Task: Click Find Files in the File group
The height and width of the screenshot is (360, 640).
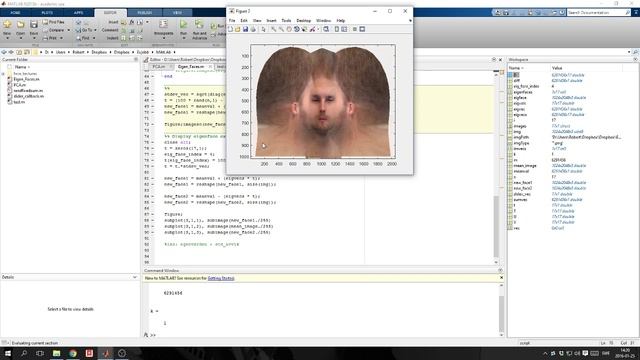Action: [x=53, y=22]
